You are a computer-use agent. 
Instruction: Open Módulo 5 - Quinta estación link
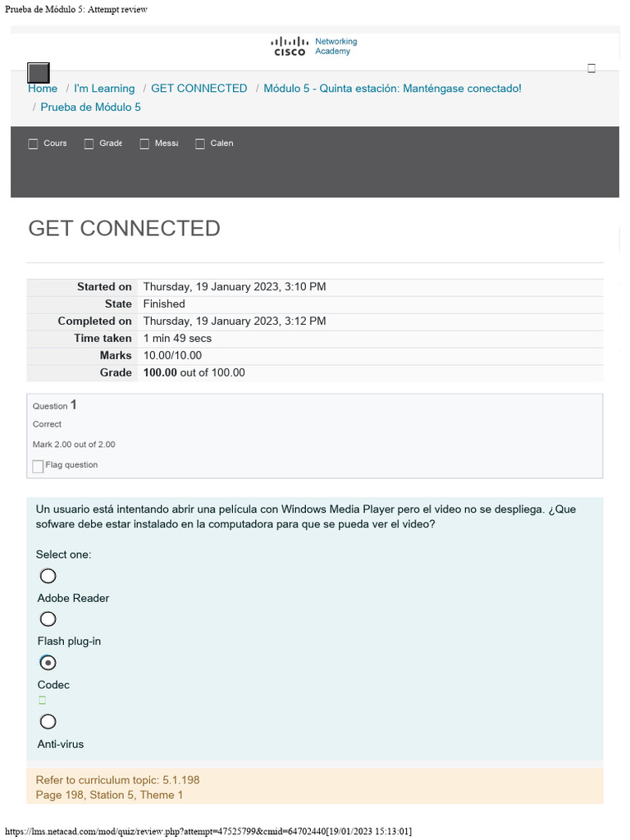pos(392,89)
